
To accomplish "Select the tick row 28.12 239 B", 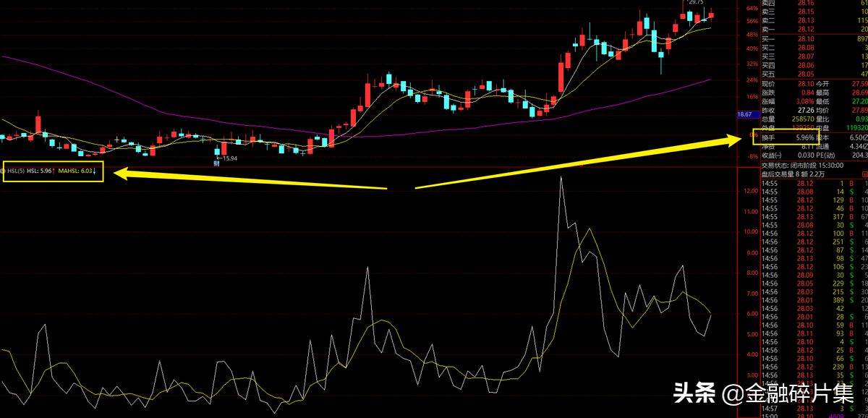I will 814,367.
